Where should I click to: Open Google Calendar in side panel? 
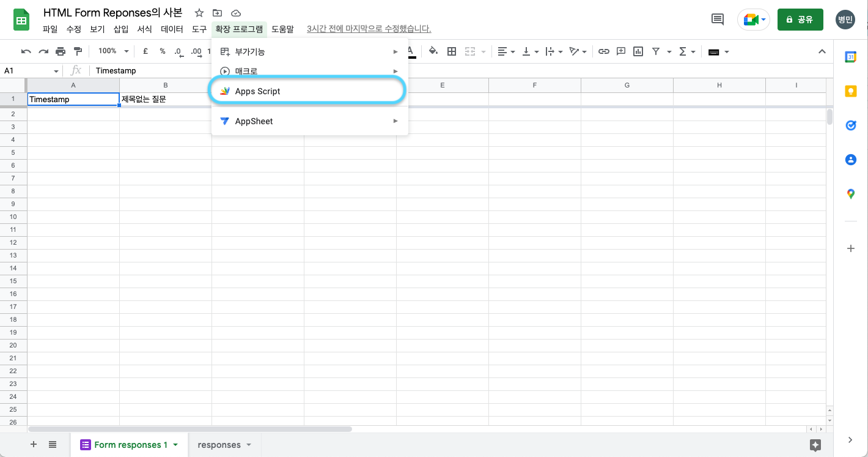tap(850, 57)
